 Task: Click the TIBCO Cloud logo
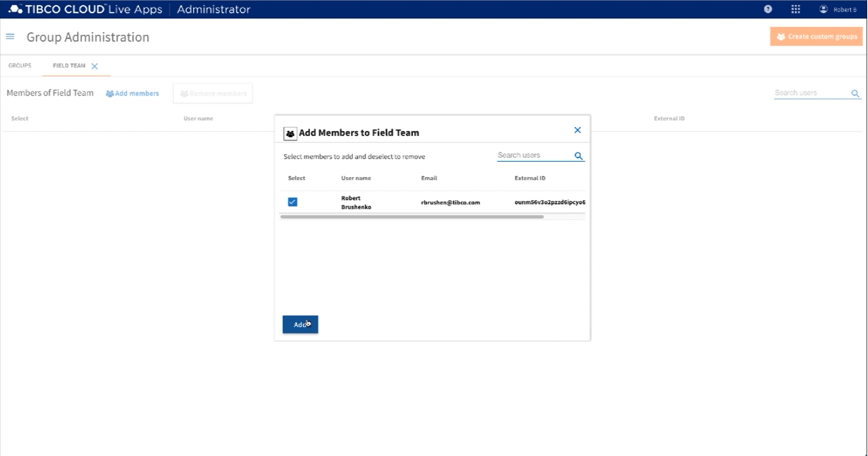(85, 9)
